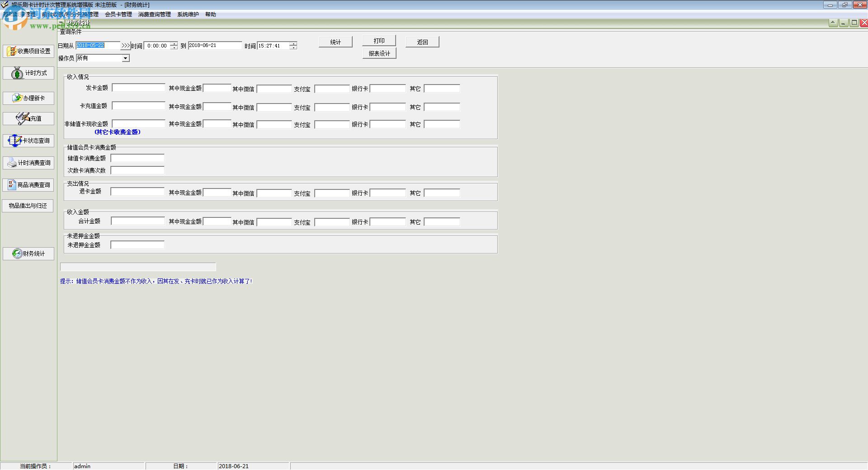The height and width of the screenshot is (470, 868).
Task: Open 财务统计 sidebar button
Action: point(28,254)
